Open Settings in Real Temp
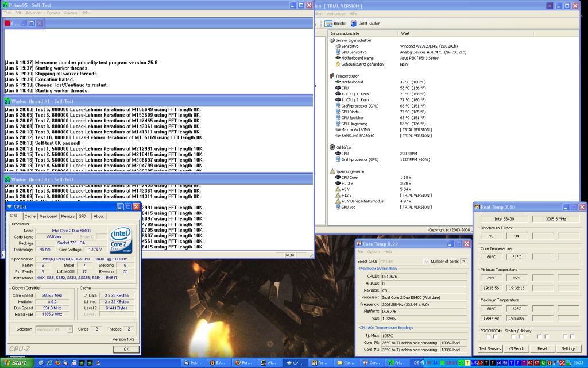588x368 pixels. [568, 349]
